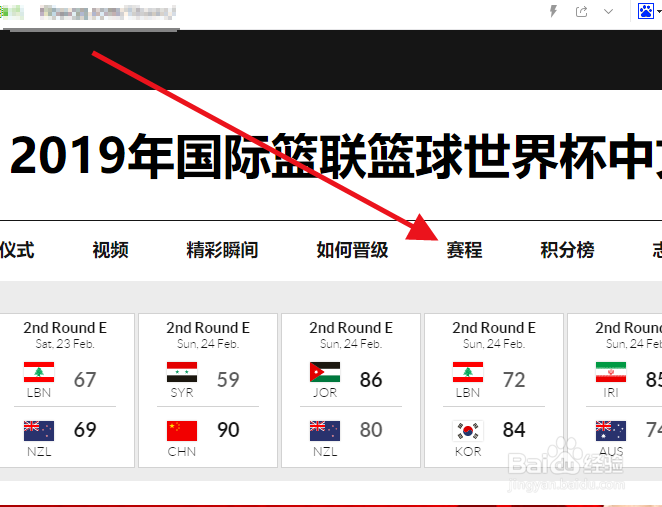Click the SYR team code label

[182, 393]
